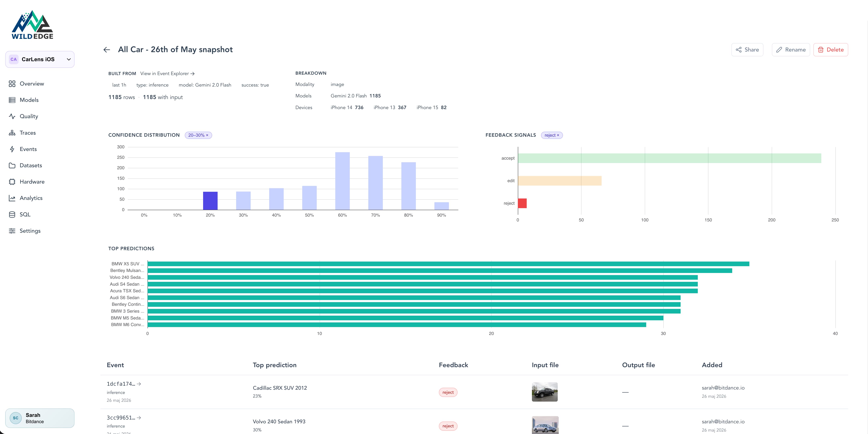This screenshot has height=434, width=868.
Task: Click the orange edit feedback bar
Action: (x=560, y=181)
